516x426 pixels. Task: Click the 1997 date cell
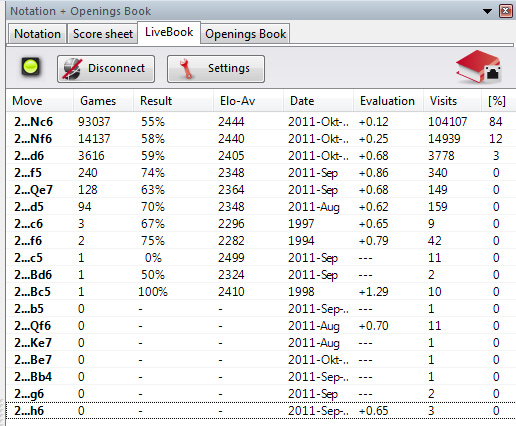tap(301, 224)
